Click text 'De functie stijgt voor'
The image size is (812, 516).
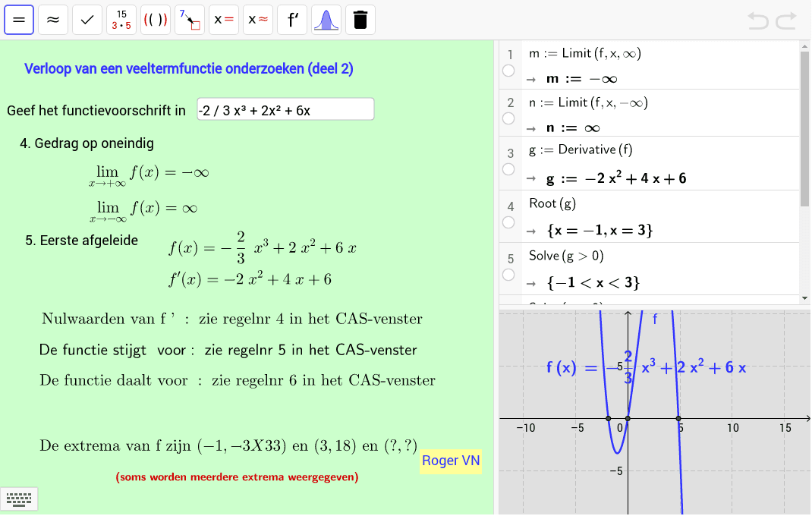[228, 351]
